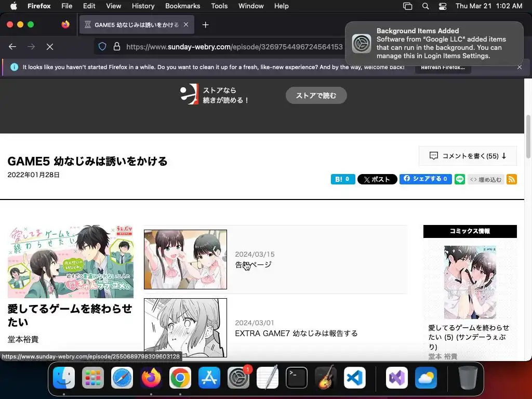Click the series banner image
The height and width of the screenshot is (399, 532).
71,262
